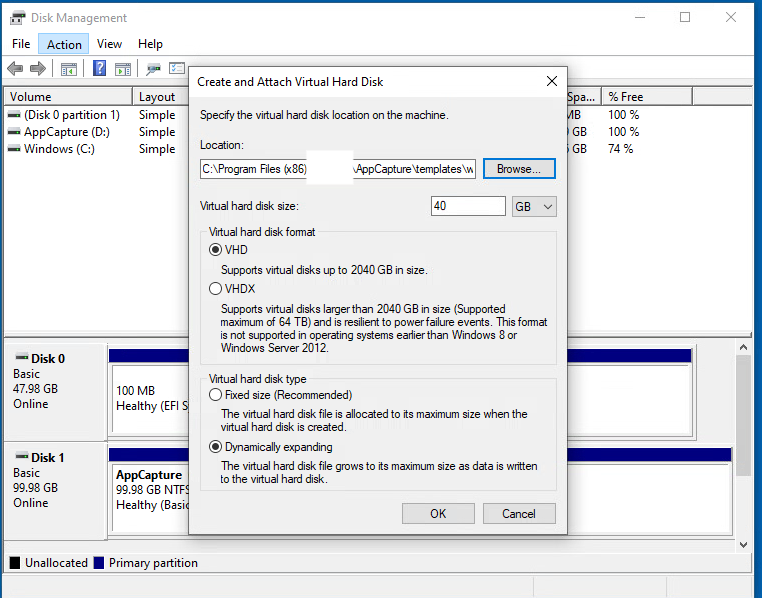The height and width of the screenshot is (598, 762).
Task: Click the disk pane scrollbar down arrow
Action: click(743, 545)
